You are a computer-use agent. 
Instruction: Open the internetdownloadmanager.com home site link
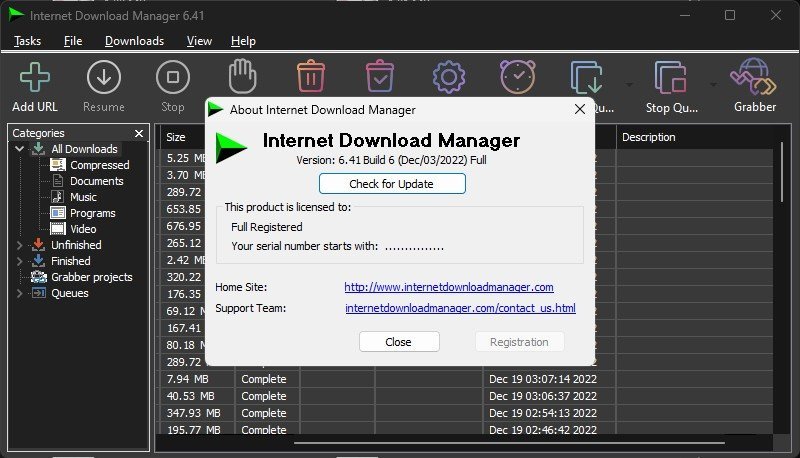click(449, 287)
